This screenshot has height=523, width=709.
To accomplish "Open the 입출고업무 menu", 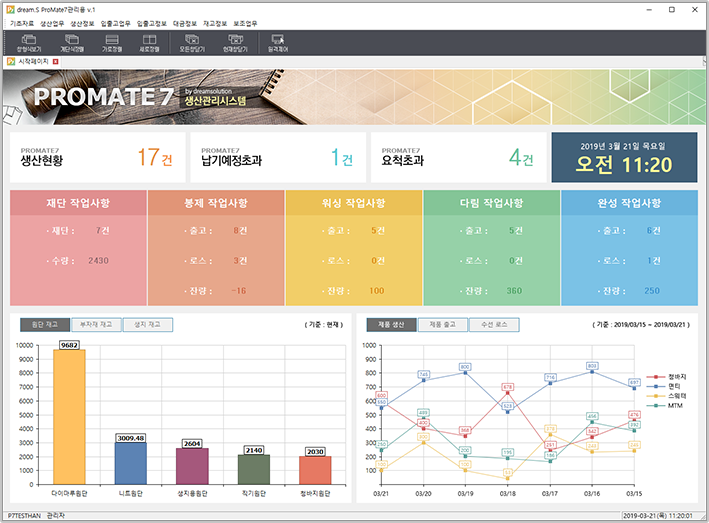I will pyautogui.click(x=116, y=24).
